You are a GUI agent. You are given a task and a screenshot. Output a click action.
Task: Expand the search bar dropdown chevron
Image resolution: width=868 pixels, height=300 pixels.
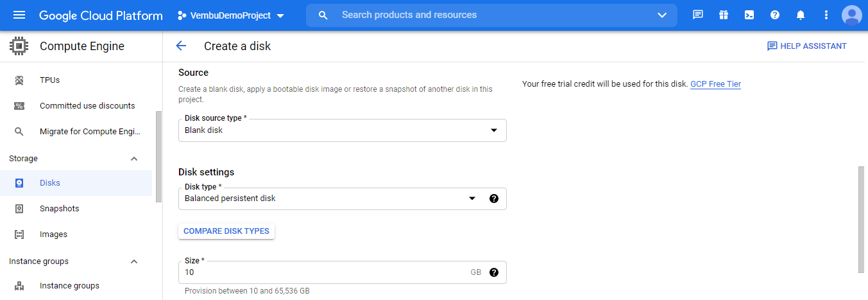(x=662, y=15)
